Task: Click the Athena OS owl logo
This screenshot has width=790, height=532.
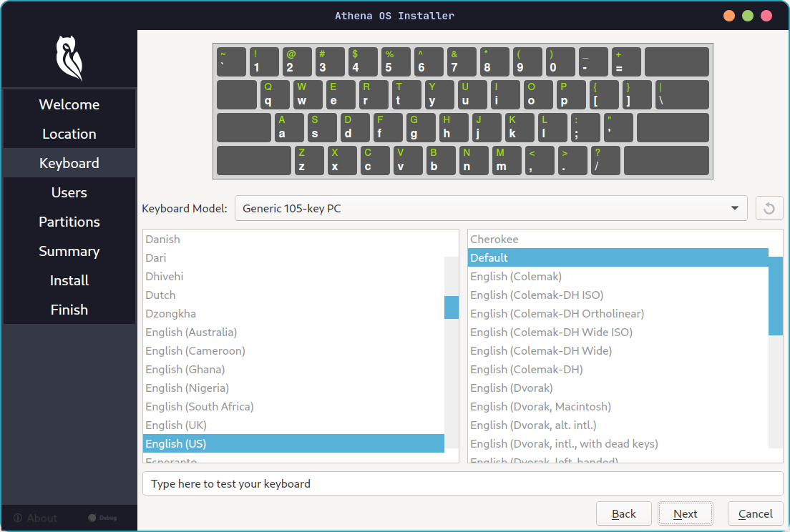Action: click(68, 59)
